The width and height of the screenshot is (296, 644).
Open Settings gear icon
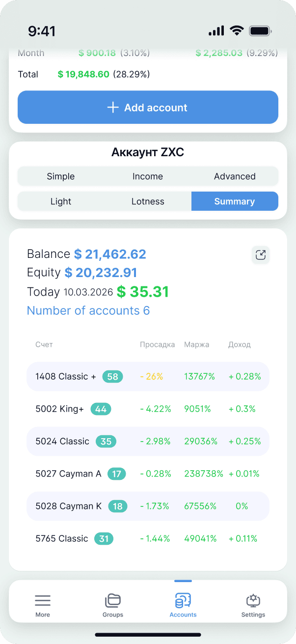point(253,600)
